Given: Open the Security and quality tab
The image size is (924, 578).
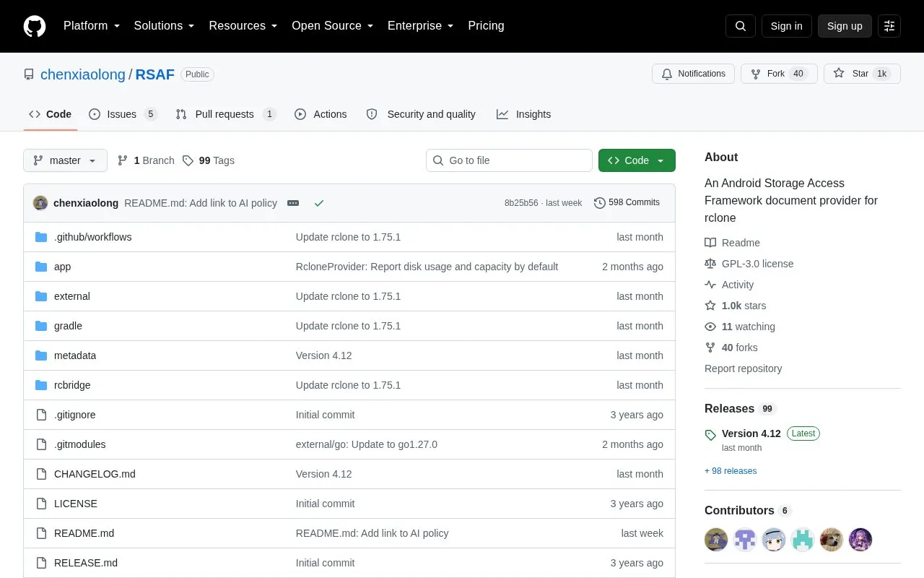Looking at the screenshot, I should point(421,114).
